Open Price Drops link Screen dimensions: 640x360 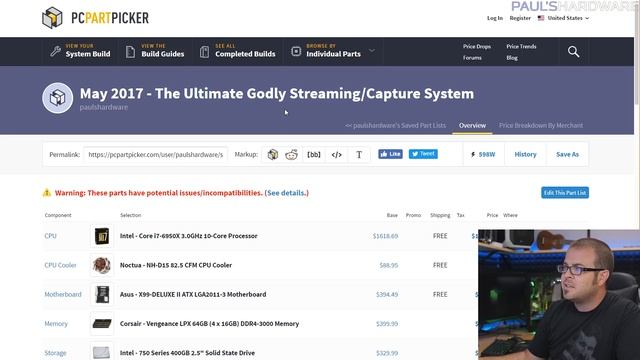pos(477,47)
